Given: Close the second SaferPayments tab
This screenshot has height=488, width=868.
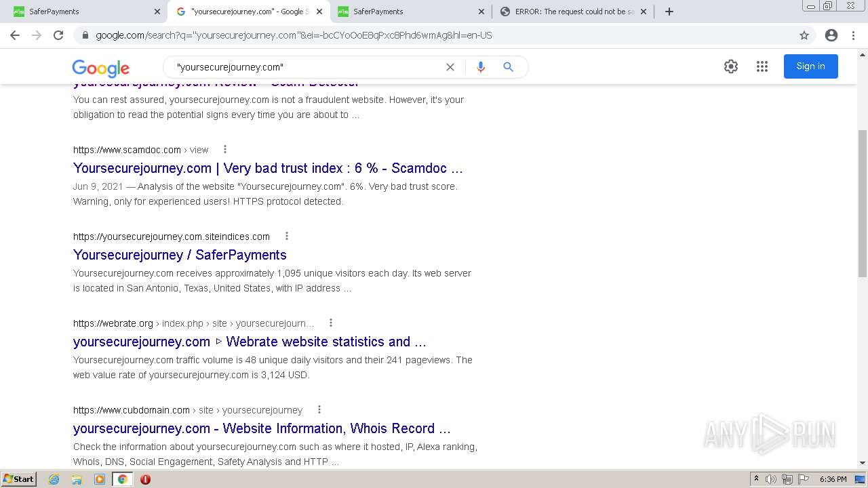Looking at the screenshot, I should [481, 12].
